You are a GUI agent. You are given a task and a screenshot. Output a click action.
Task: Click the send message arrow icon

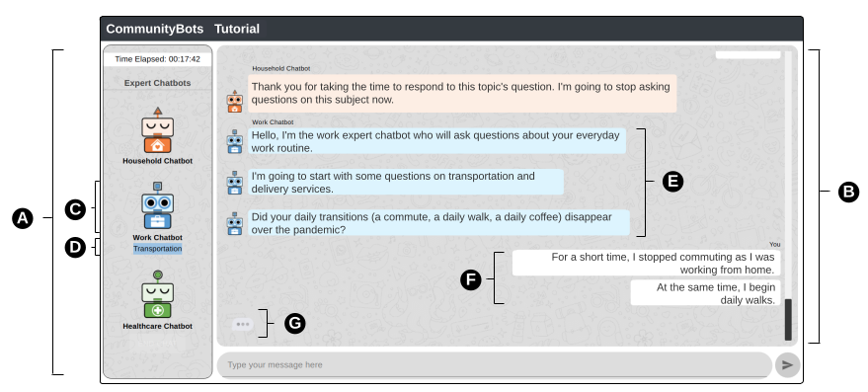point(787,365)
